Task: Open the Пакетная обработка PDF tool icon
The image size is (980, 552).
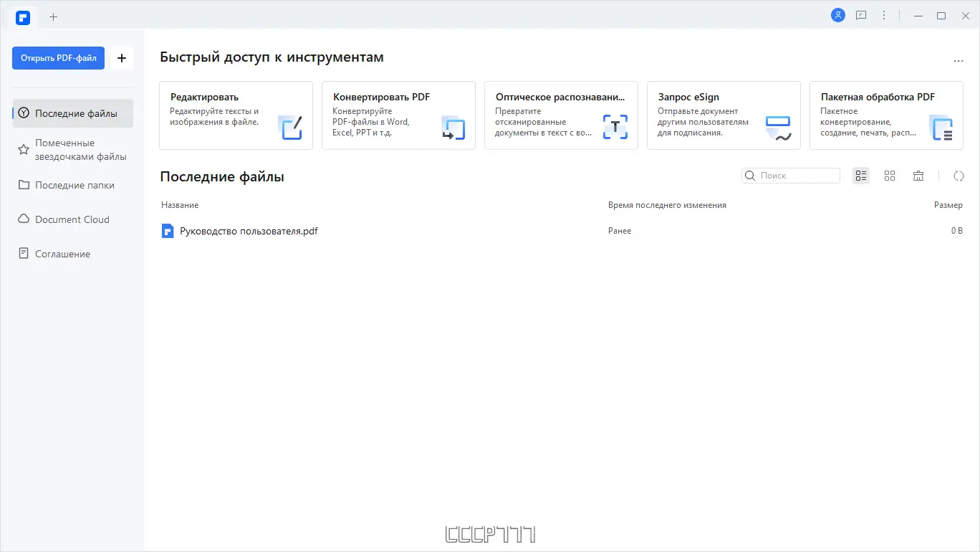Action: click(x=941, y=128)
